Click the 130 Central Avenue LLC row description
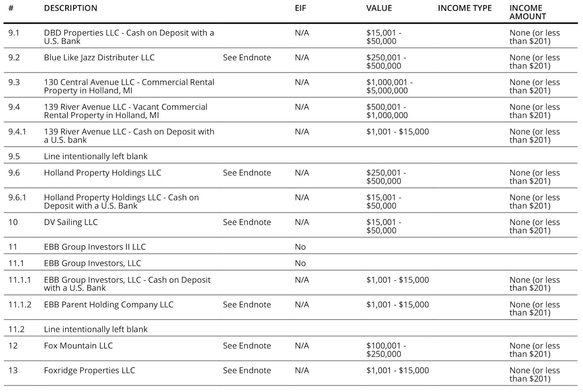 coord(129,86)
